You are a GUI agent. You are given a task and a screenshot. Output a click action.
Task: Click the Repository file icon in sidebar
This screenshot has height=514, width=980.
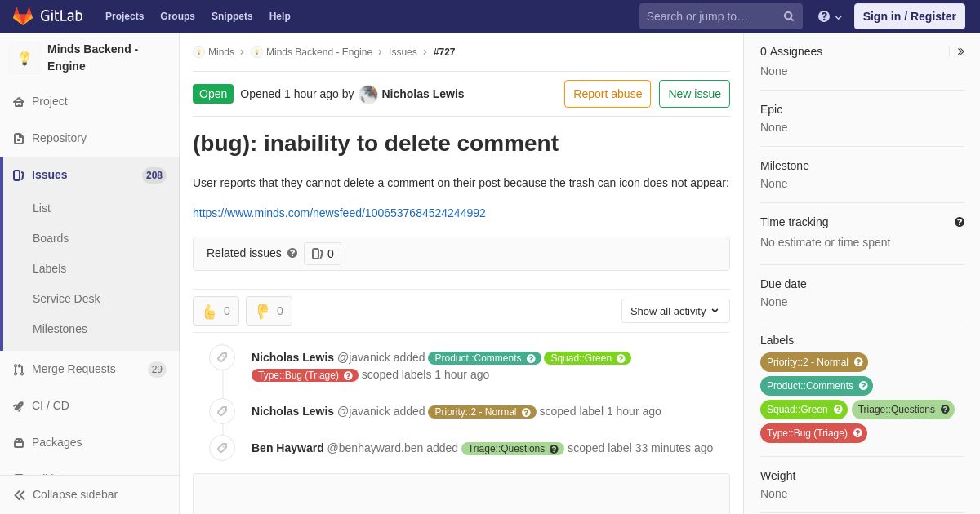[x=19, y=139]
